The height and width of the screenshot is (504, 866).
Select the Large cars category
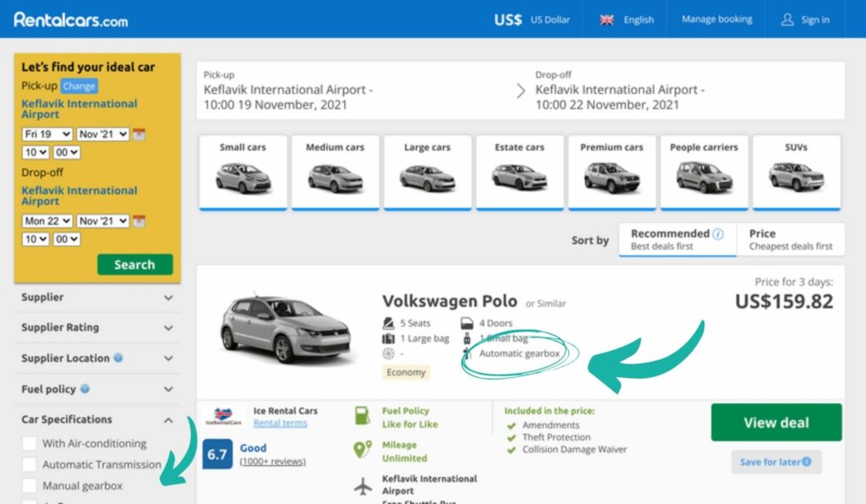click(427, 173)
